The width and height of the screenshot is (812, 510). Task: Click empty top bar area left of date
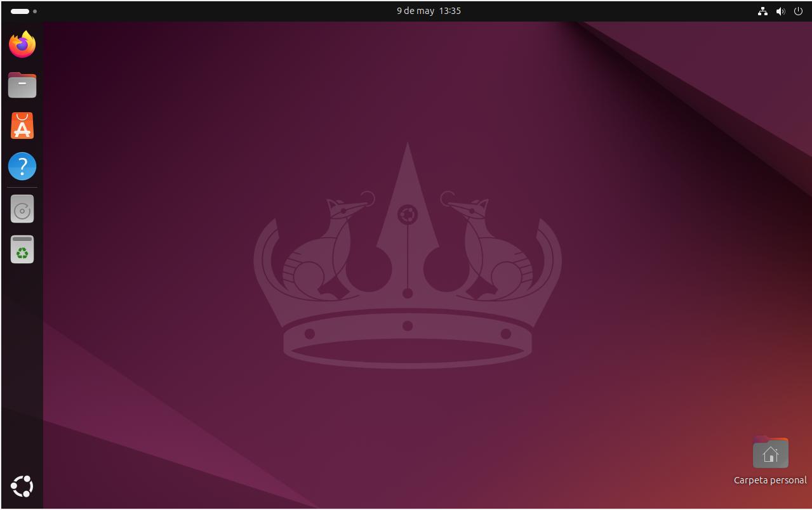pyautogui.click(x=222, y=11)
